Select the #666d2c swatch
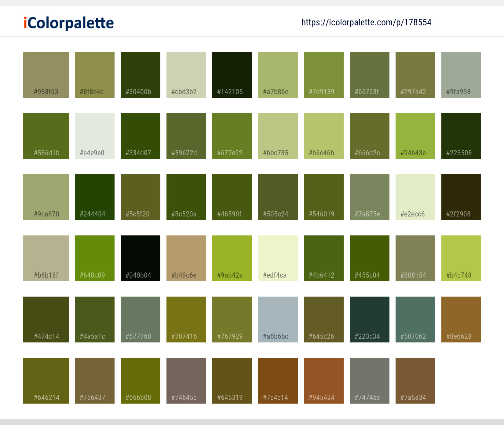This screenshot has height=425, width=504. pos(370,136)
